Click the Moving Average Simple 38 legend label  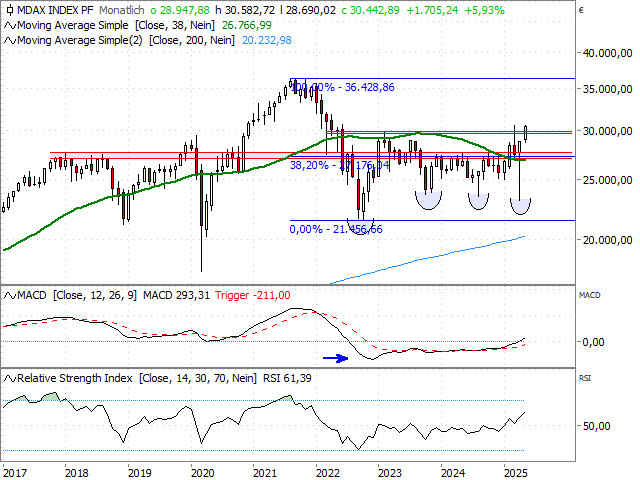(116, 25)
